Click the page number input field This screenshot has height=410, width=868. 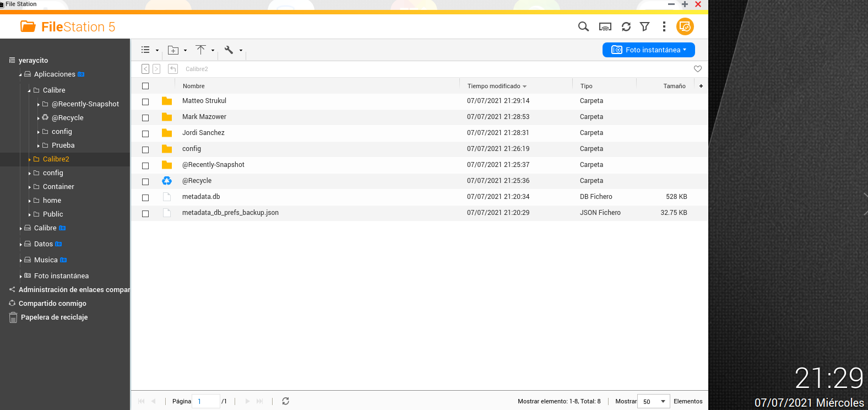206,401
